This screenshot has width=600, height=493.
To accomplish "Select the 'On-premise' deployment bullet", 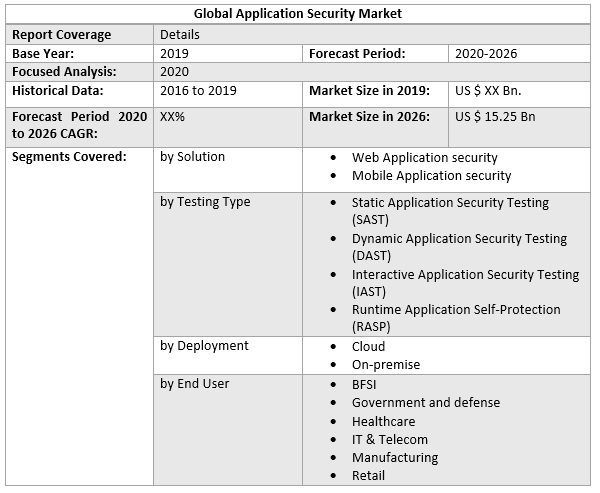I will click(385, 365).
